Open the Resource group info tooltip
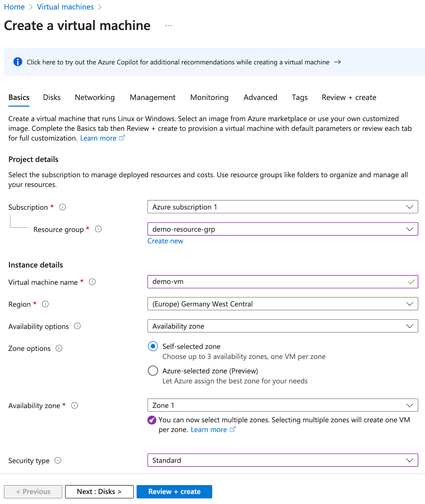 (98, 229)
